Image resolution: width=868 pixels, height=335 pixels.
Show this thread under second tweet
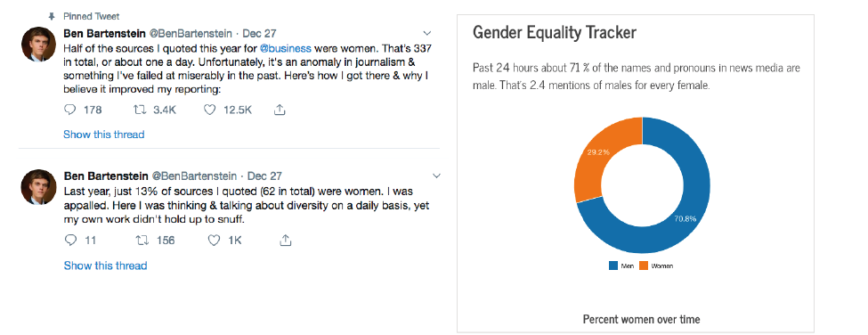point(105,266)
